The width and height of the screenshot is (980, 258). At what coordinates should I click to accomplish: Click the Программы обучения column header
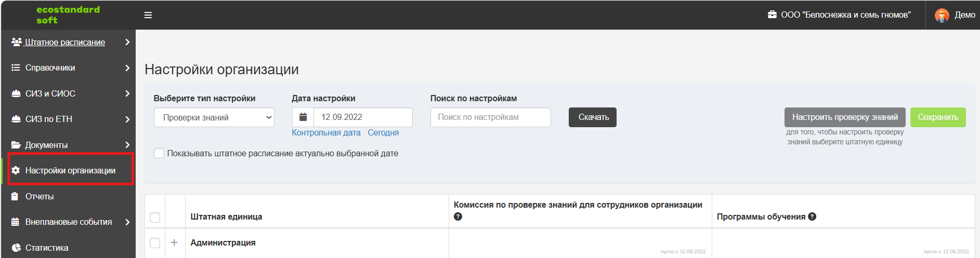[x=761, y=216]
